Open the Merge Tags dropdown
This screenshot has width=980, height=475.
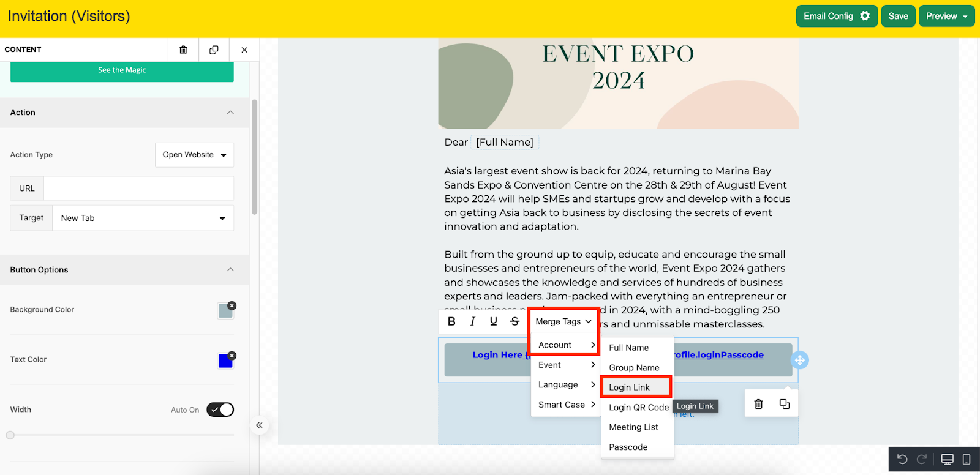[563, 321]
